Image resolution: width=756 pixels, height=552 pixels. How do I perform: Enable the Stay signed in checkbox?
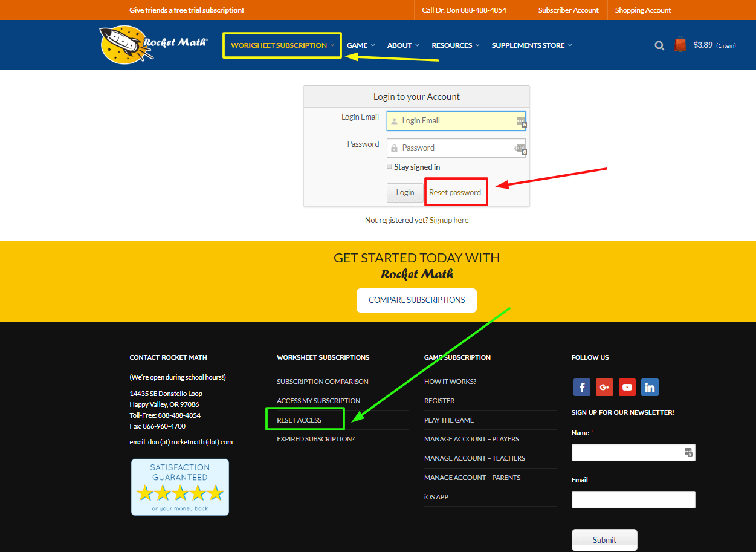[x=389, y=166]
